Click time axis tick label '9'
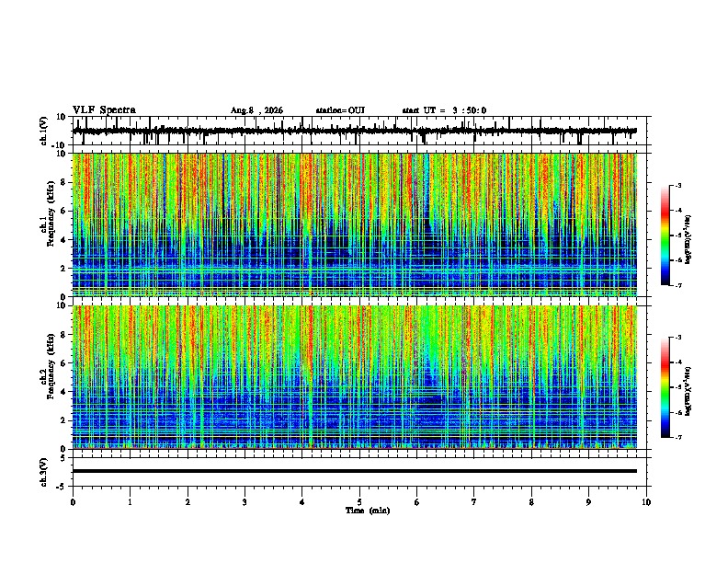This screenshot has height=563, width=728. point(588,502)
